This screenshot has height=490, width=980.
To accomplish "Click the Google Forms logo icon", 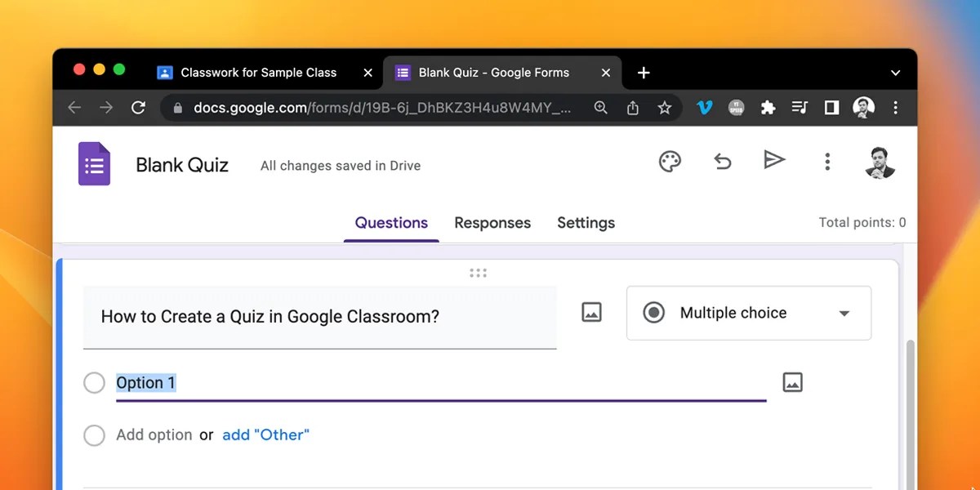I will (94, 163).
